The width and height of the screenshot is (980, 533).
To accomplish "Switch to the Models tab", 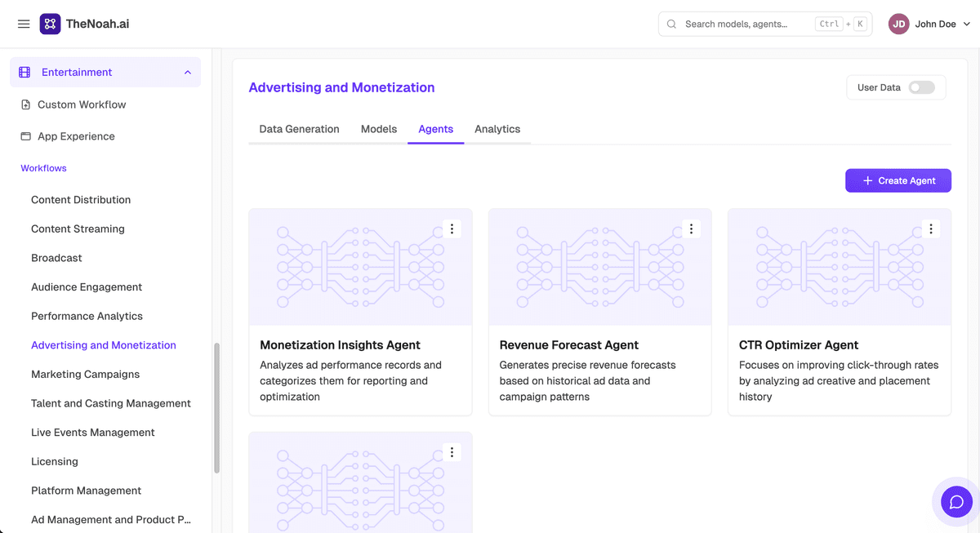I will point(379,129).
